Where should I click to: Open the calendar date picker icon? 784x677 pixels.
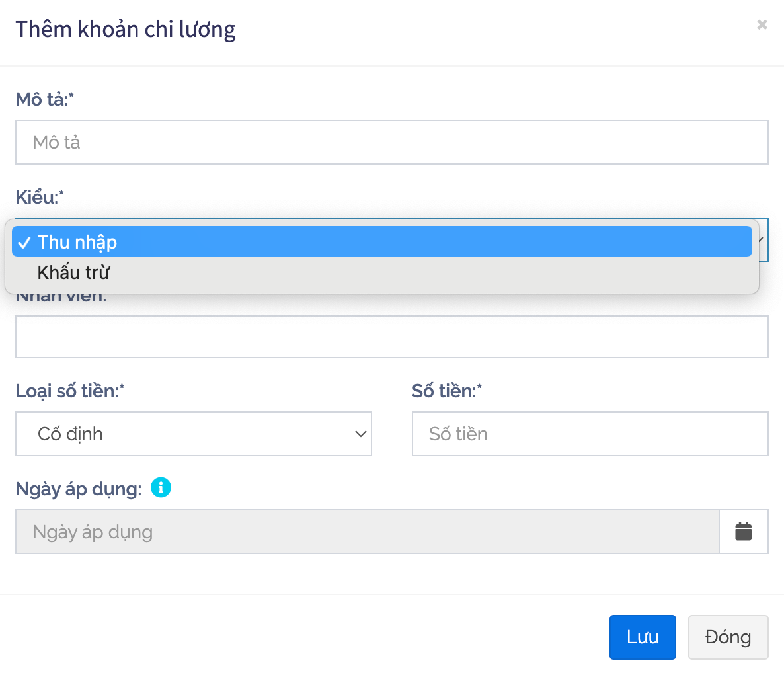[x=743, y=532]
